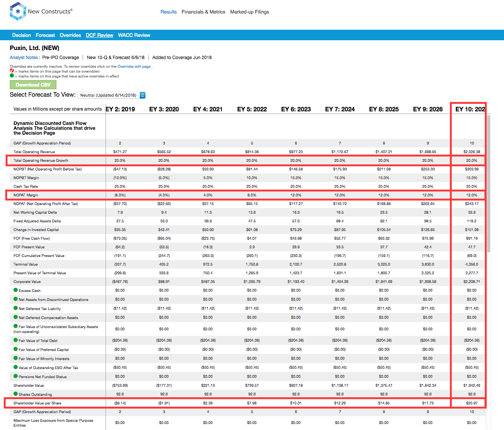Click the EY 9: 2026 column header
This screenshot has height=430, width=504.
(428, 109)
